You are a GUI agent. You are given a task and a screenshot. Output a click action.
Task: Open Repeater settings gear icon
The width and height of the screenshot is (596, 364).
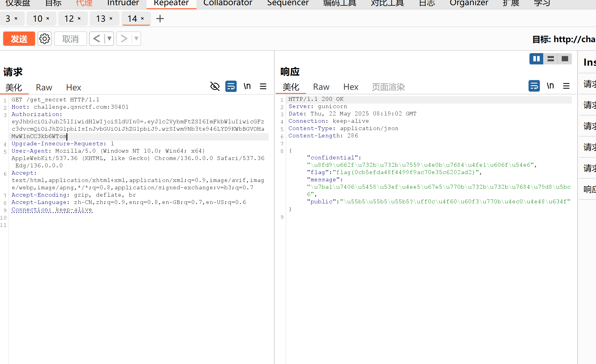click(45, 39)
